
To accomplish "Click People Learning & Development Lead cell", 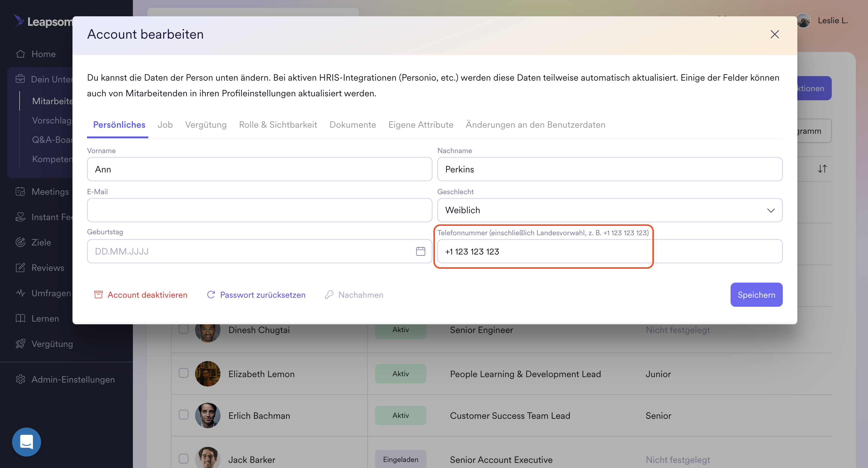I will 525,374.
